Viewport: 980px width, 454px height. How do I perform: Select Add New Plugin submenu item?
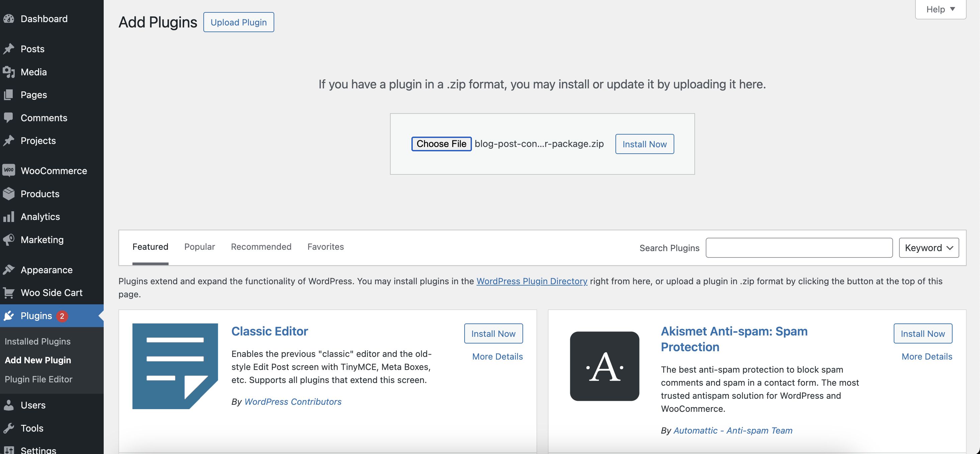[x=38, y=360]
